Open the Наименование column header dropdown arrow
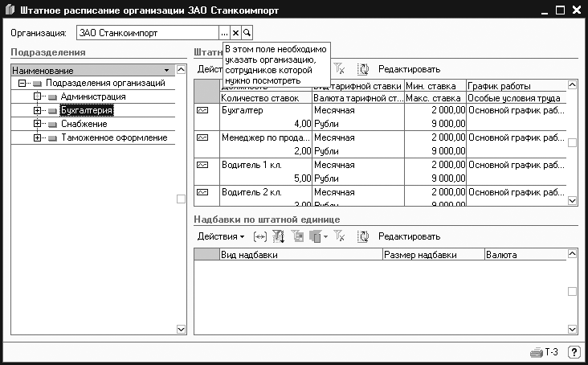Screen dimensions: 588x365 pyautogui.click(x=166, y=71)
